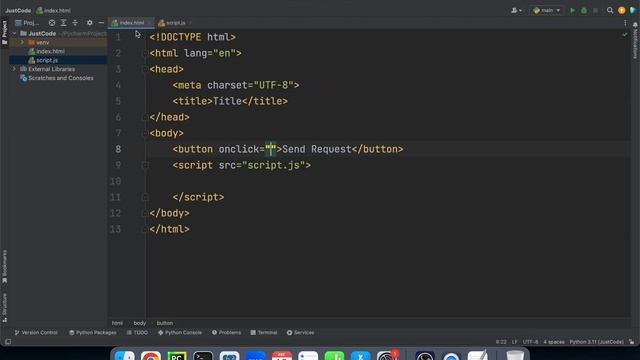Open the Structure tool window stripe
The width and height of the screenshot is (640, 360).
pyautogui.click(x=4, y=307)
